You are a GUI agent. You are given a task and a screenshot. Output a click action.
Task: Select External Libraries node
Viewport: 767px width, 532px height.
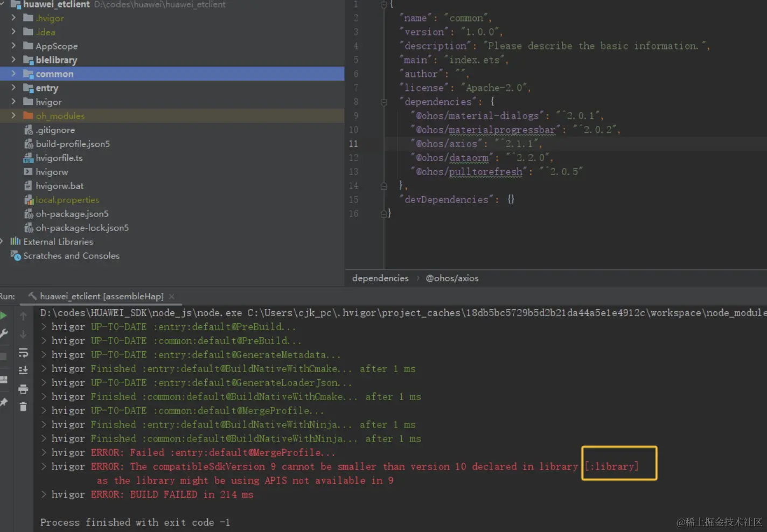pyautogui.click(x=58, y=242)
